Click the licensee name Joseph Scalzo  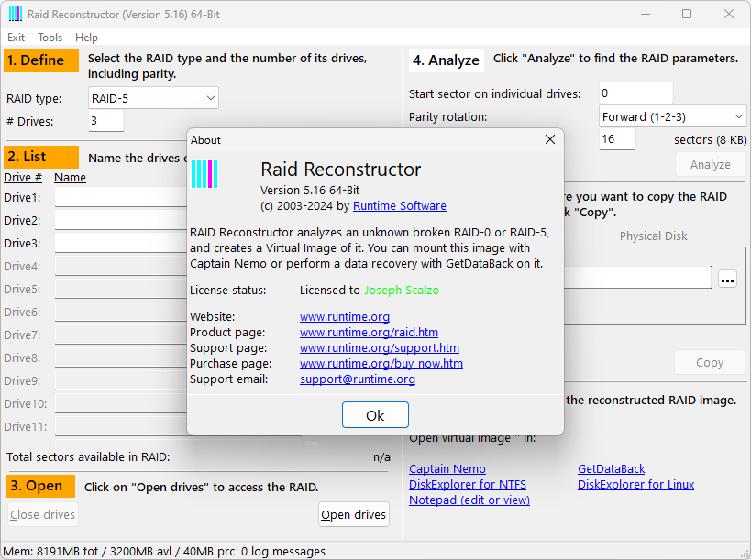point(402,291)
